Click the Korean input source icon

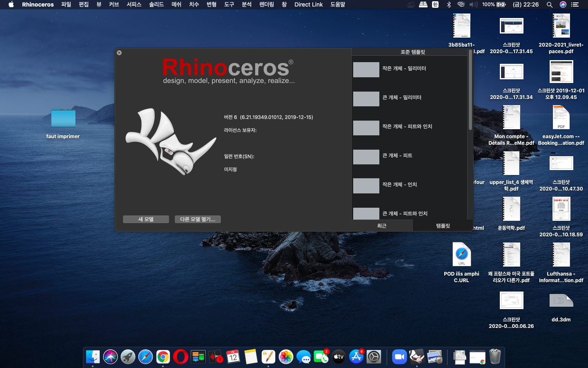coord(435,4)
